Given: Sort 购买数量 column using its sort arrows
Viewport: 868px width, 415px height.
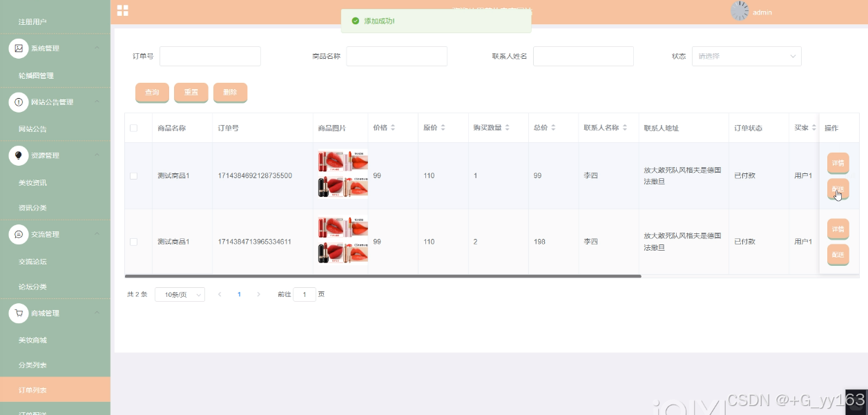Looking at the screenshot, I should [x=507, y=128].
